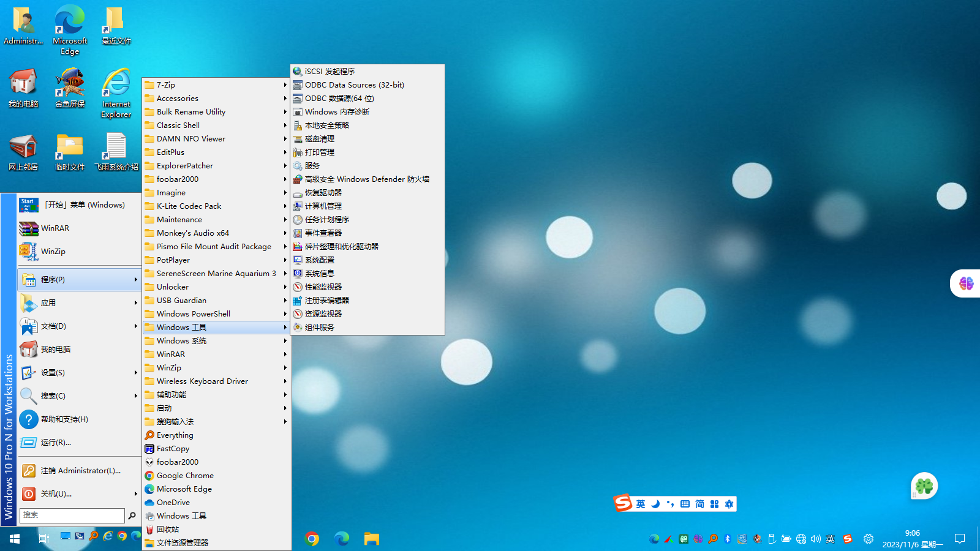Open 事件查看器
Screen dimensions: 980x551
click(x=367, y=233)
